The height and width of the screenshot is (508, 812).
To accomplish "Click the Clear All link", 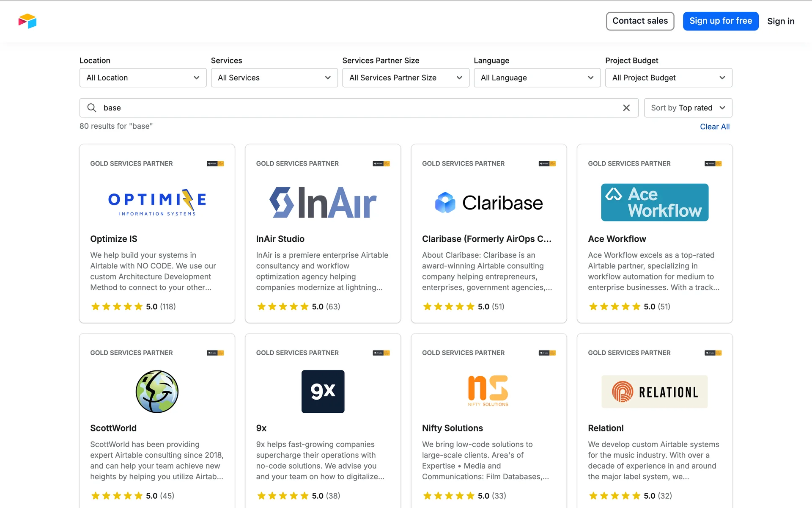I will [x=714, y=127].
